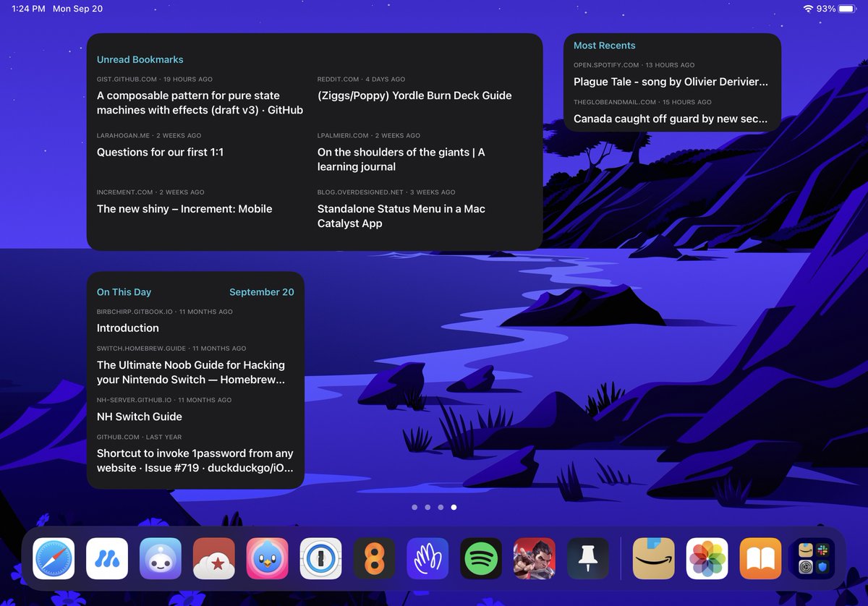Open the Amazon shopping app
Viewport: 868px width, 606px height.
click(x=654, y=558)
